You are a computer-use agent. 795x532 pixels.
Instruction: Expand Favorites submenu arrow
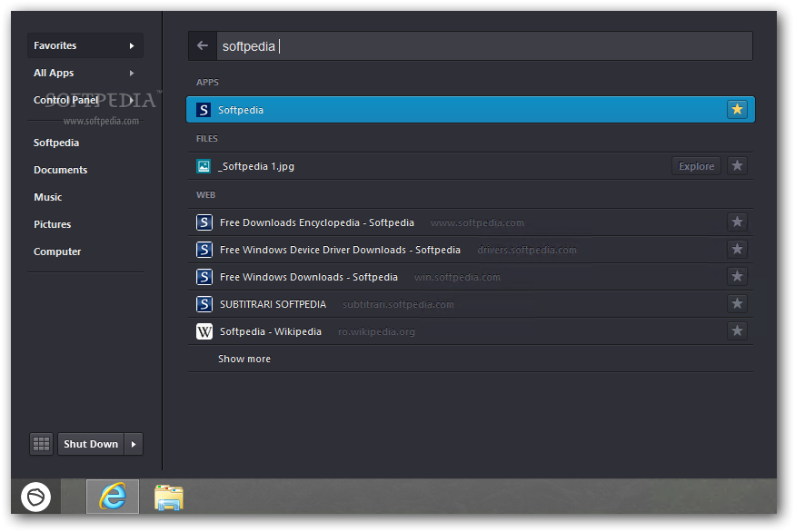pyautogui.click(x=132, y=45)
